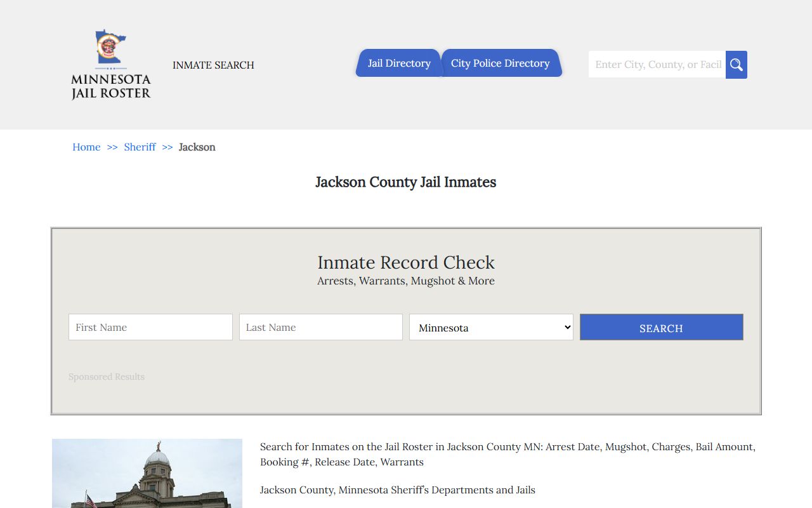
Task: Click the Jackson breadcrumb text
Action: tap(197, 147)
